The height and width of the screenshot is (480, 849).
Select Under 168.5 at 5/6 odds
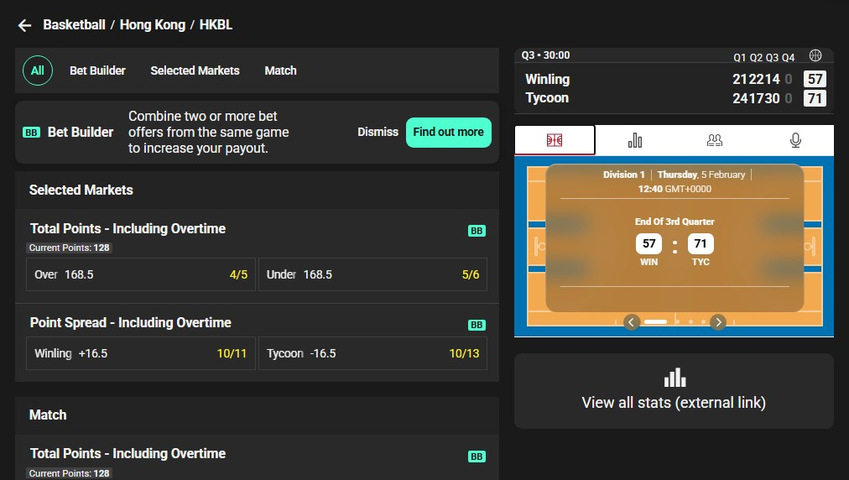click(373, 275)
